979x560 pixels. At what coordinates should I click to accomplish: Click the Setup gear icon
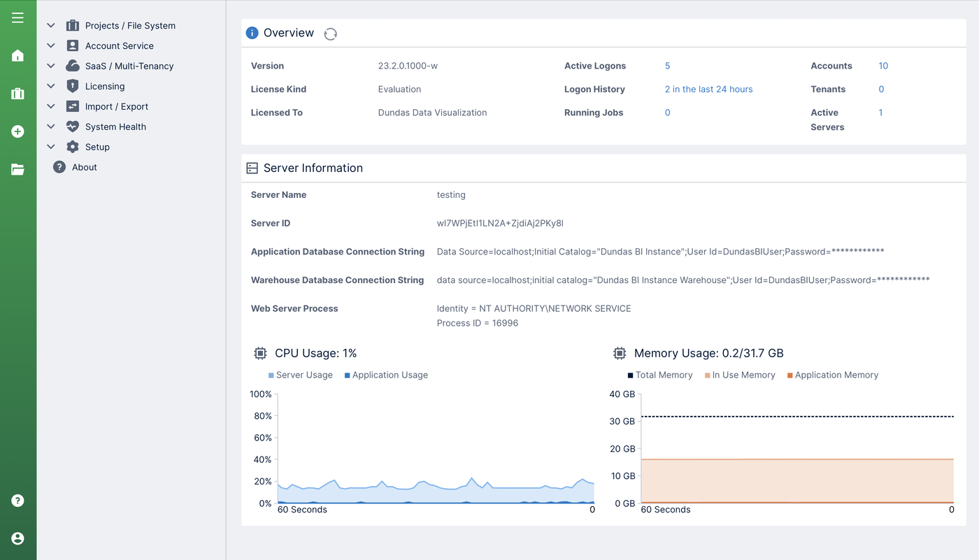[73, 148]
